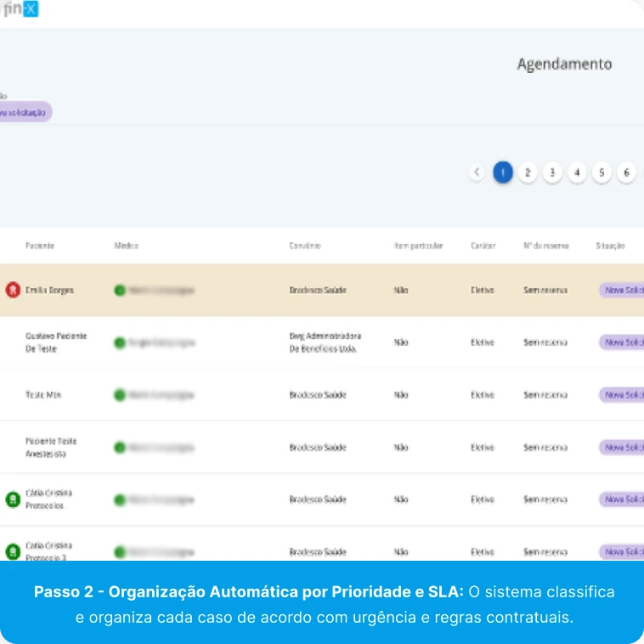This screenshot has width=644, height=644.
Task: Click green icon beside Cátia Cristina Protocolos
Action: click(13, 500)
